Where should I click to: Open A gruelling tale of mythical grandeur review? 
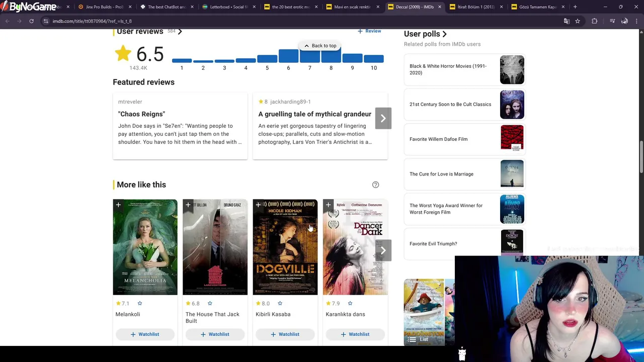pos(315,114)
